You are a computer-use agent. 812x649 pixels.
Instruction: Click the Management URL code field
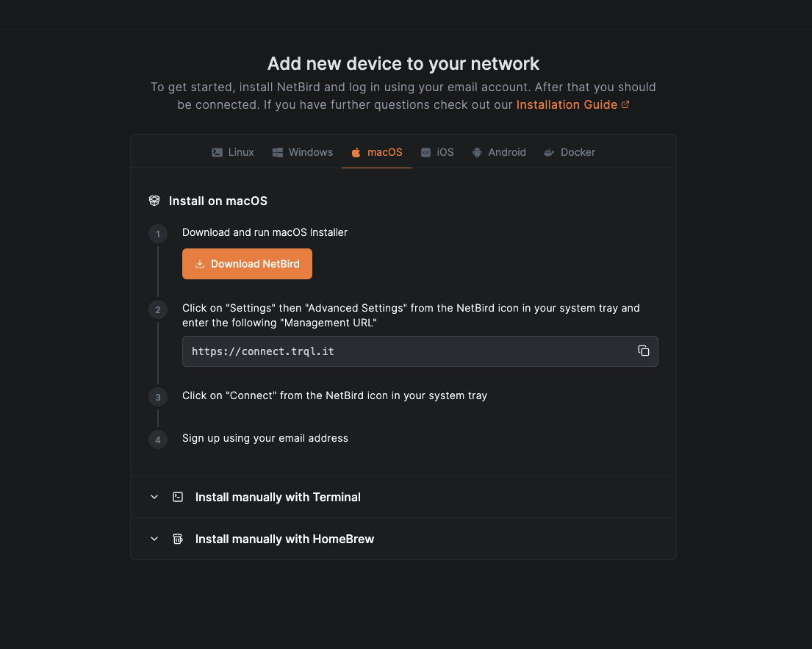point(404,351)
